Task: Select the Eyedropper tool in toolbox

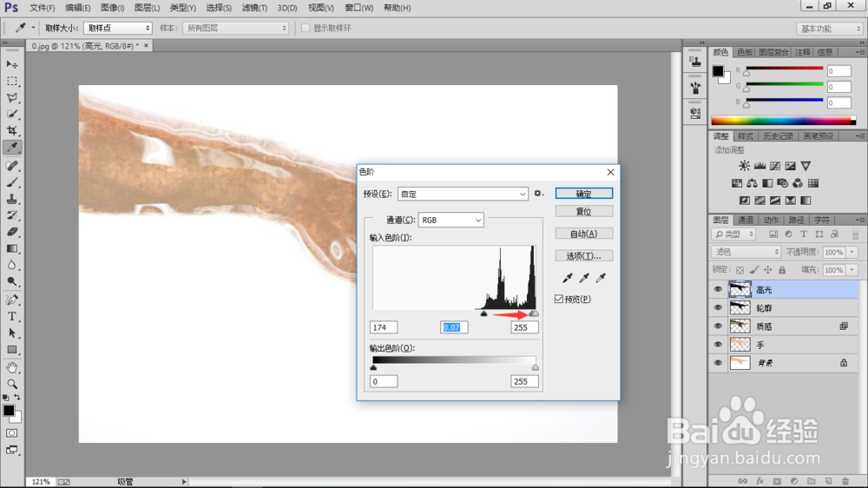Action: point(11,148)
